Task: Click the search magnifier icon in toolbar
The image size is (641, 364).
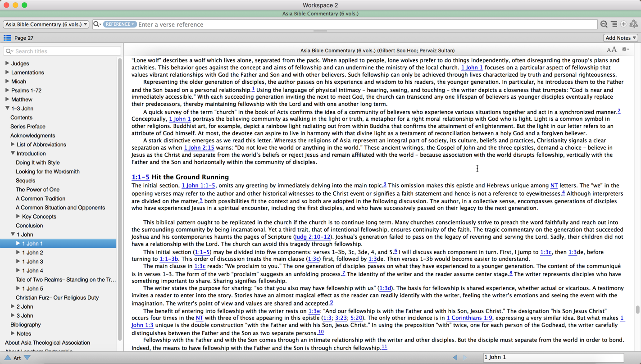Action: point(604,24)
